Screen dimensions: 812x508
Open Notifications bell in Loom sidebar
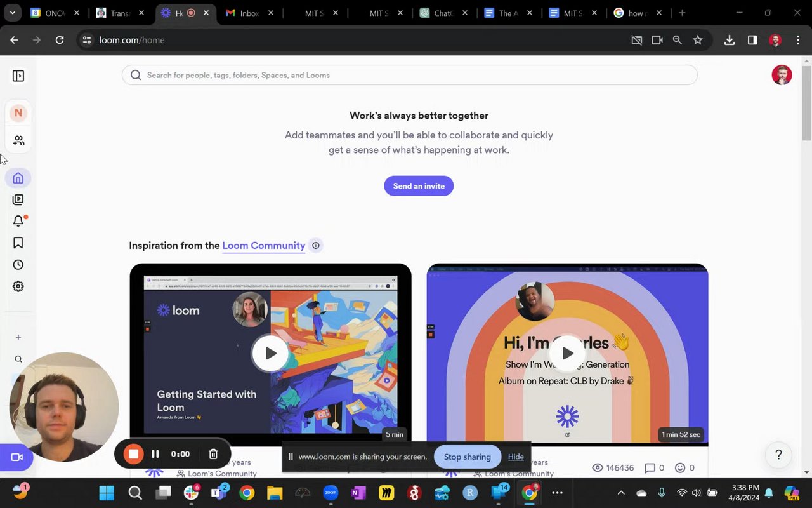coord(18,221)
